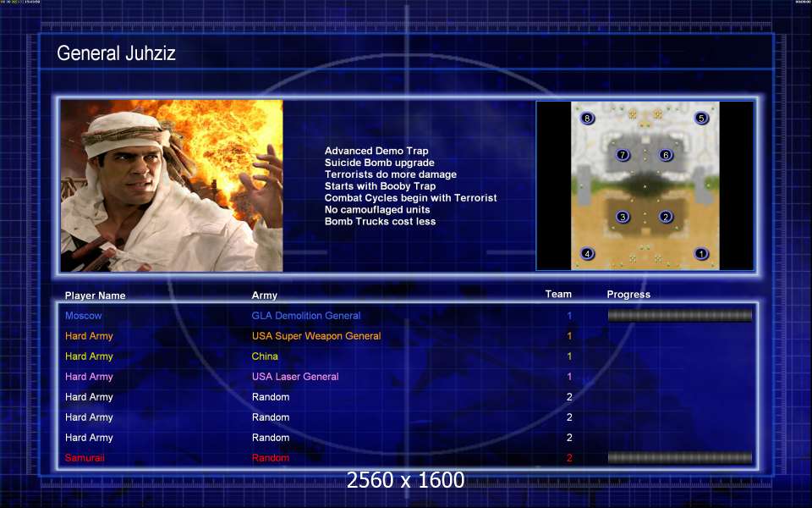The height and width of the screenshot is (508, 812).
Task: Click General Juhziz's portrait image
Action: tap(172, 185)
